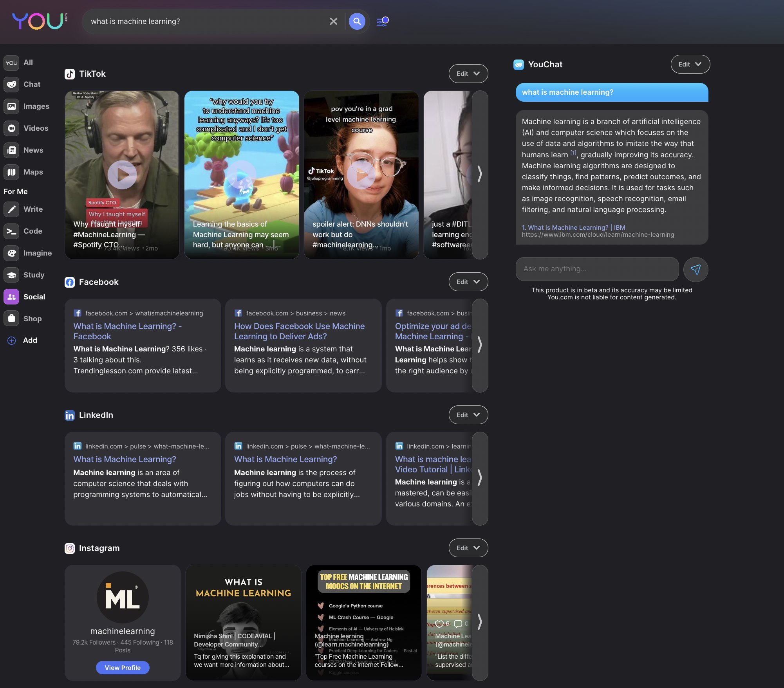Open 'How Does Facebook Use Machine Learning' link
Image resolution: width=784 pixels, height=688 pixels.
pyautogui.click(x=299, y=331)
